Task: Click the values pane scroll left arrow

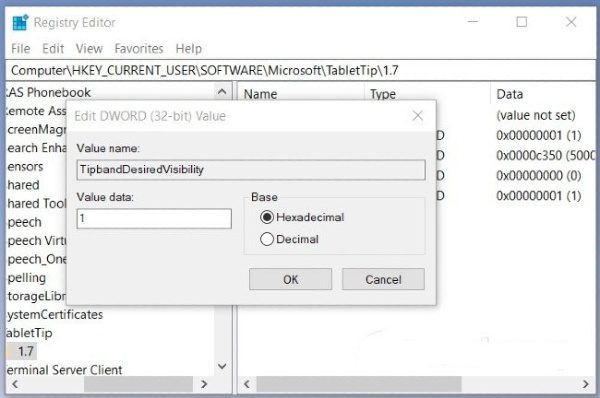Action: tap(247, 384)
